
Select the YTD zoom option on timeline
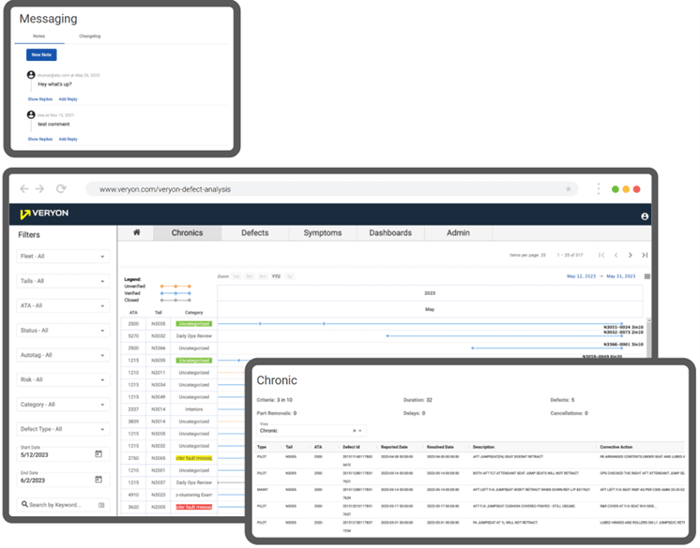[x=276, y=275]
